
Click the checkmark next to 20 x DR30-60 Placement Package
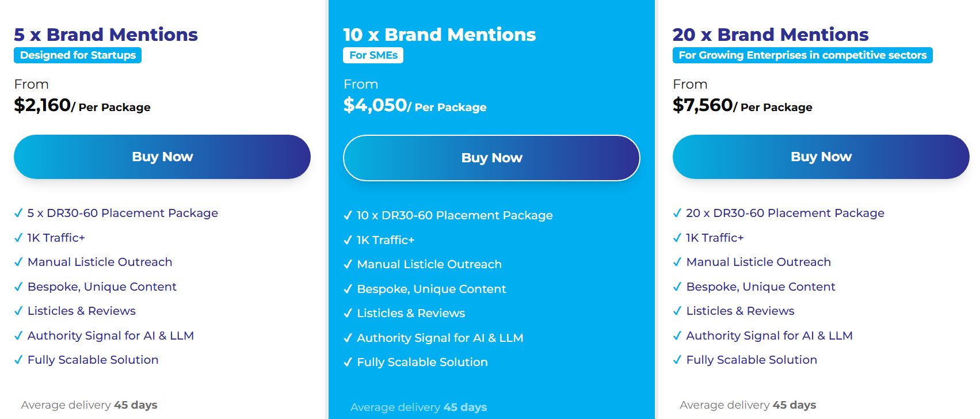676,213
